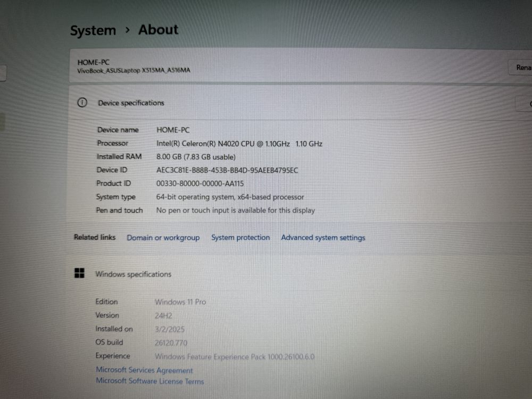Click the Rename this PC button

pyautogui.click(x=520, y=68)
